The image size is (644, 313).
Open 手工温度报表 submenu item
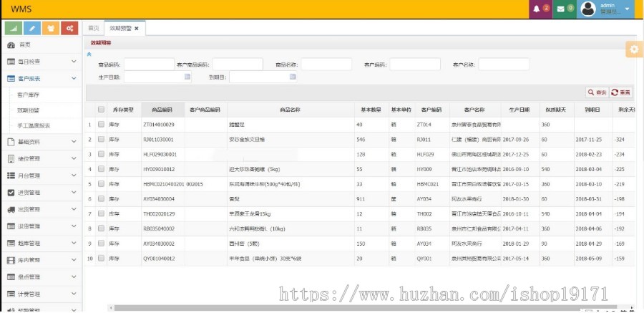point(34,126)
